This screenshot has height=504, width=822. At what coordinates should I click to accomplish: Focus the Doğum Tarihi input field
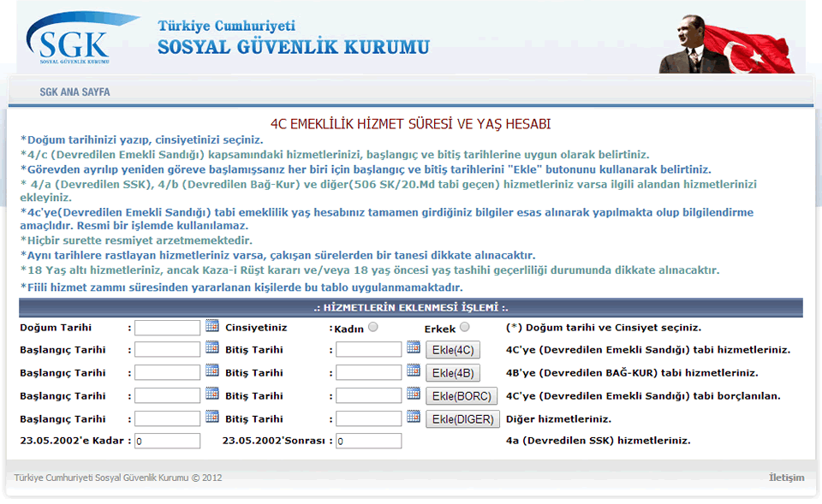click(x=167, y=328)
